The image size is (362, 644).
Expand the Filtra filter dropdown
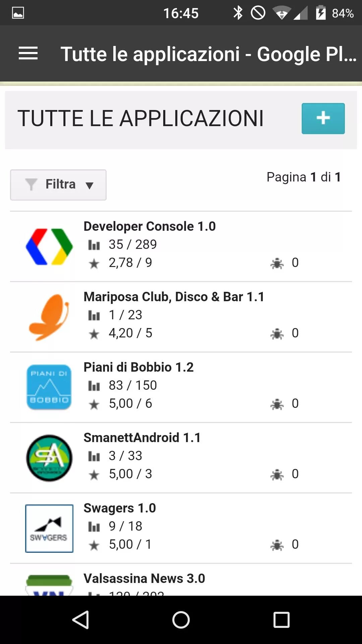pos(58,185)
